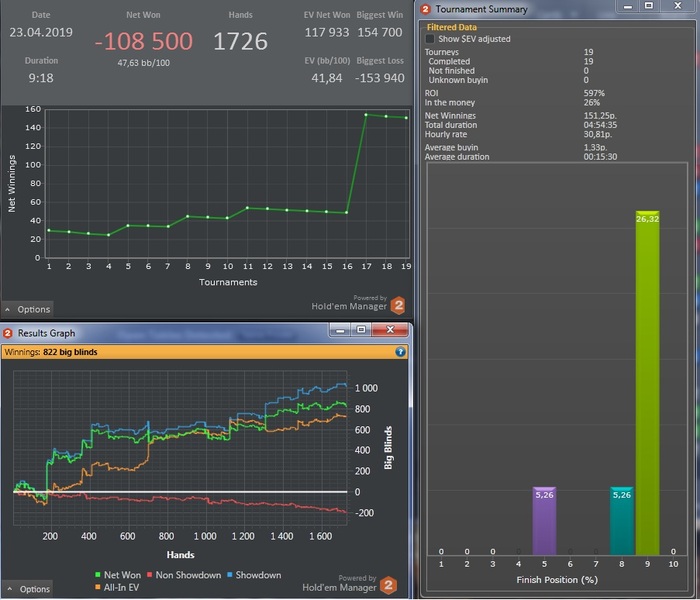
Task: Select the purple finish position 5 bar
Action: 544,521
